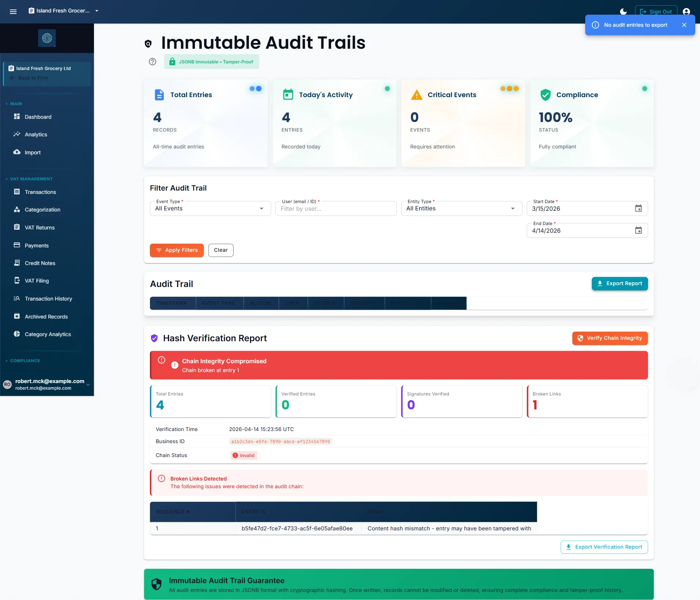Expand the robert.mck user menu chevron
The image size is (700, 600).
(88, 384)
